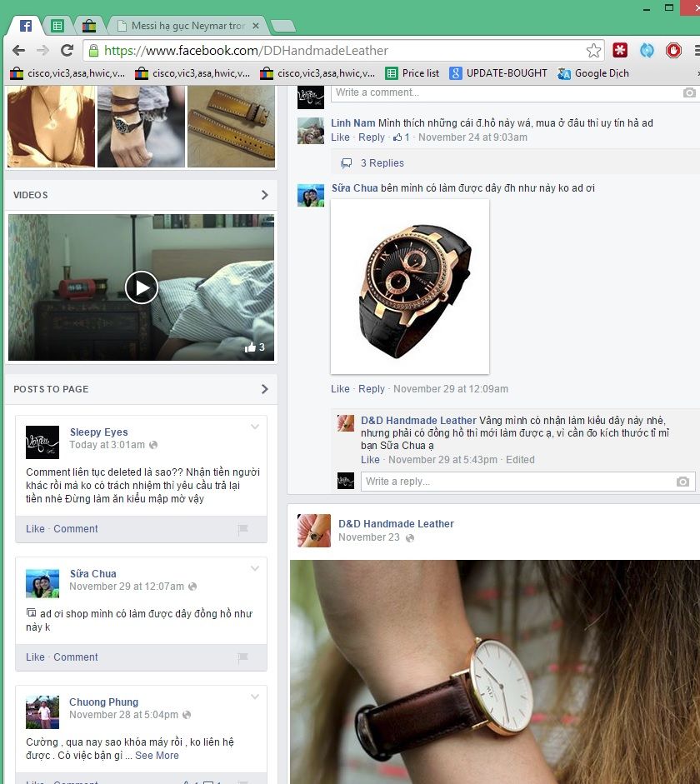This screenshot has height=784, width=700.
Task: Click camera icon in 'Write a reply' box
Action: click(x=682, y=482)
